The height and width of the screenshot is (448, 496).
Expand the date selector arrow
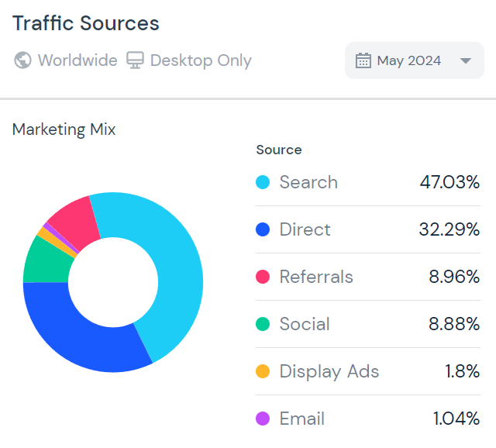[x=466, y=60]
